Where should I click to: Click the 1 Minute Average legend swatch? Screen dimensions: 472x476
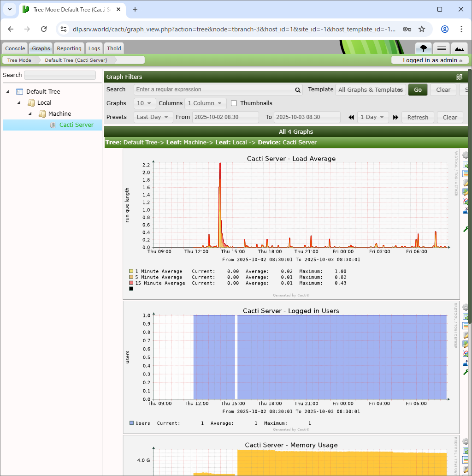click(131, 271)
